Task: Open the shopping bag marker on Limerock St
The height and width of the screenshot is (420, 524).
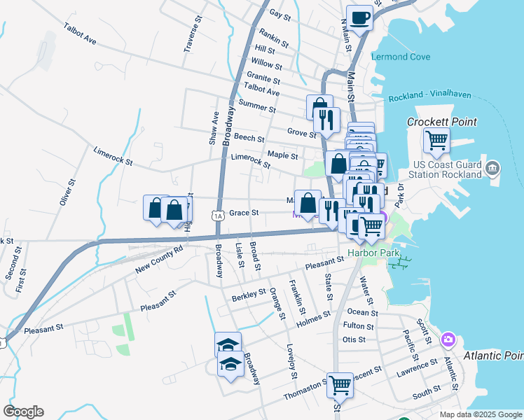Action: click(338, 164)
